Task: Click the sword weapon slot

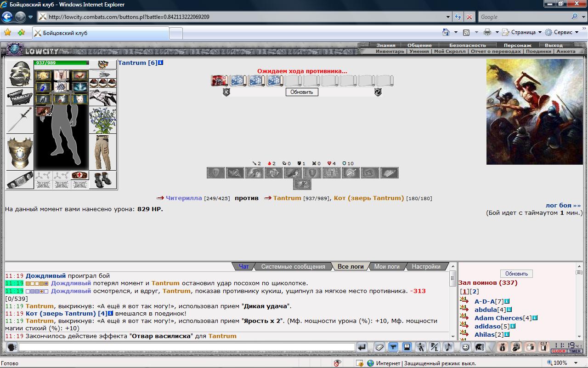Action: (x=20, y=120)
